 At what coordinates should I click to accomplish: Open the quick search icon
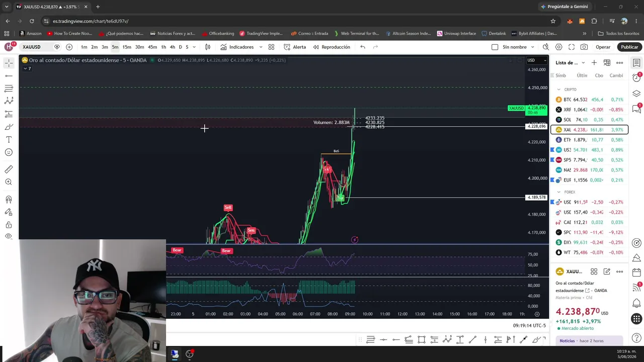coord(546,47)
